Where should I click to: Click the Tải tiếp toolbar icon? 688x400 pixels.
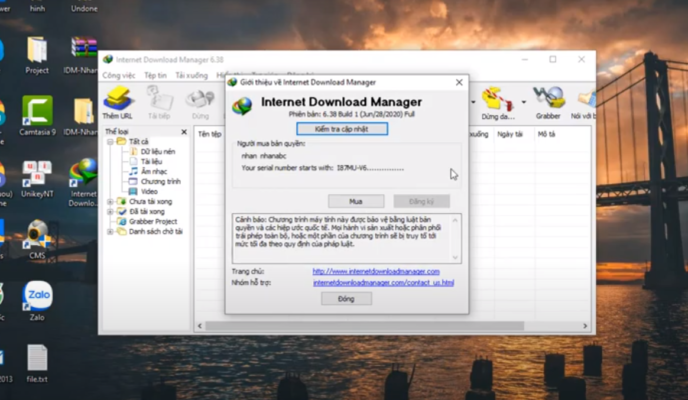(x=159, y=103)
